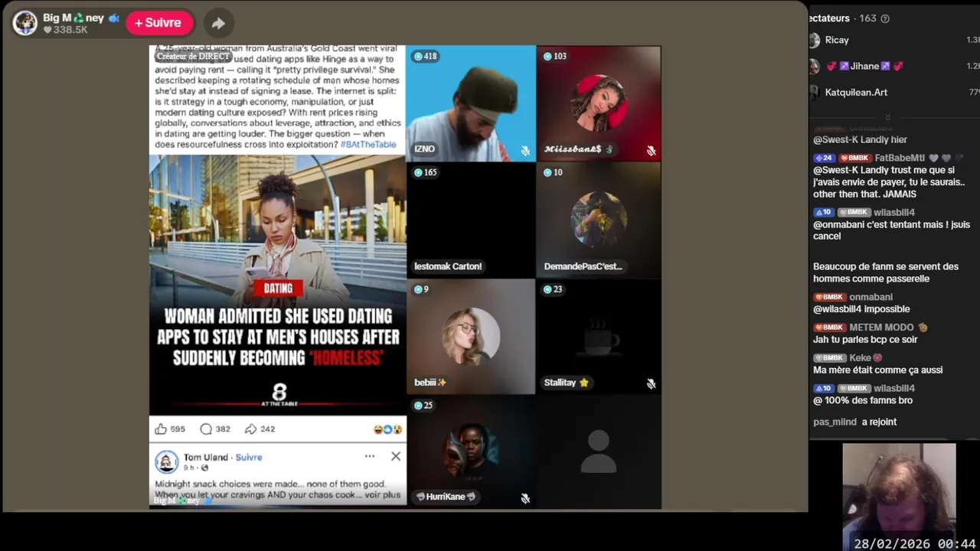Open Ricay in top viewers list

837,40
